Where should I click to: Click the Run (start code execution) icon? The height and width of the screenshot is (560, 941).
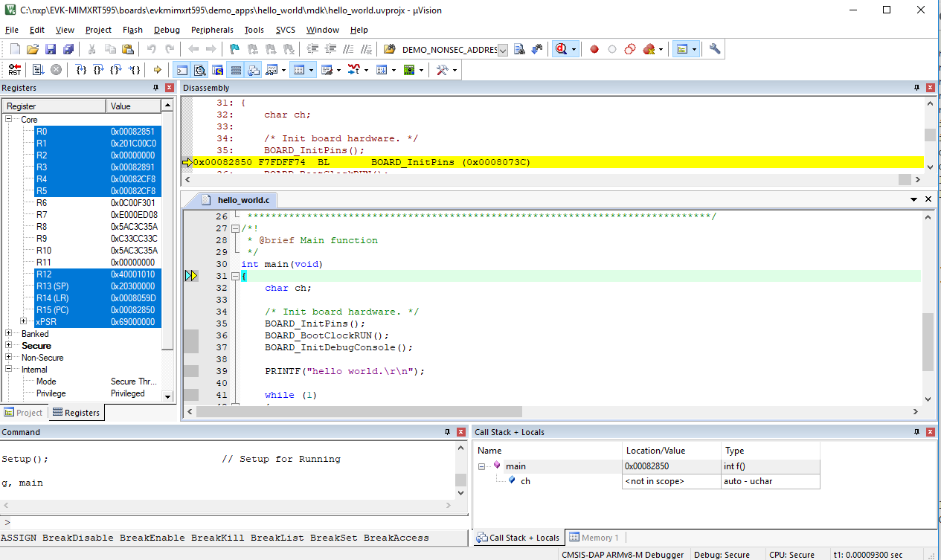(x=38, y=70)
